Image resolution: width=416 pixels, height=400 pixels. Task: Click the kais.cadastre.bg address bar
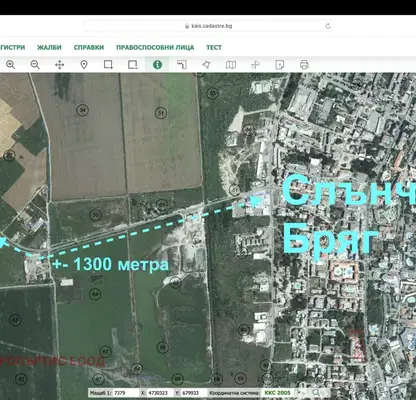[208, 26]
